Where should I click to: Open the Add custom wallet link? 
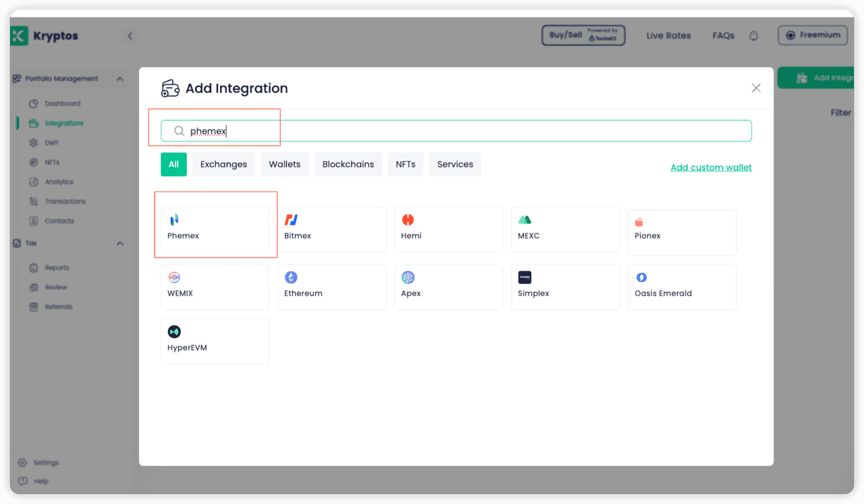coord(711,167)
